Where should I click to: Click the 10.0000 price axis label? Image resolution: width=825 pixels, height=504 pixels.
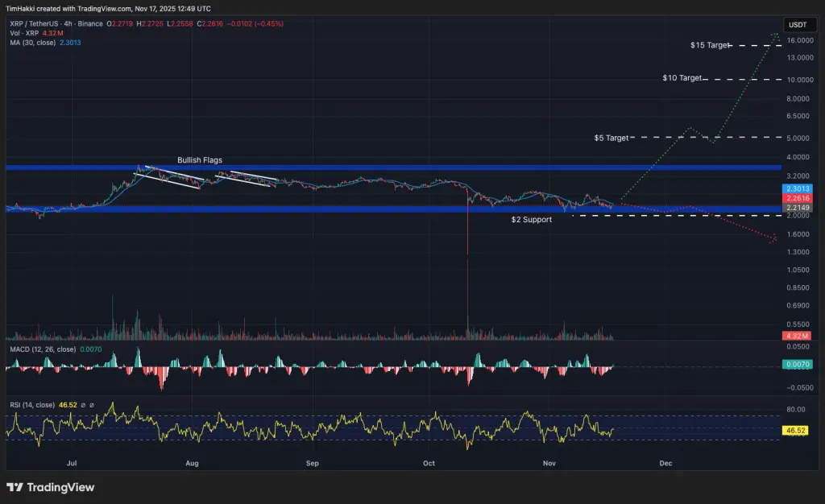[800, 80]
